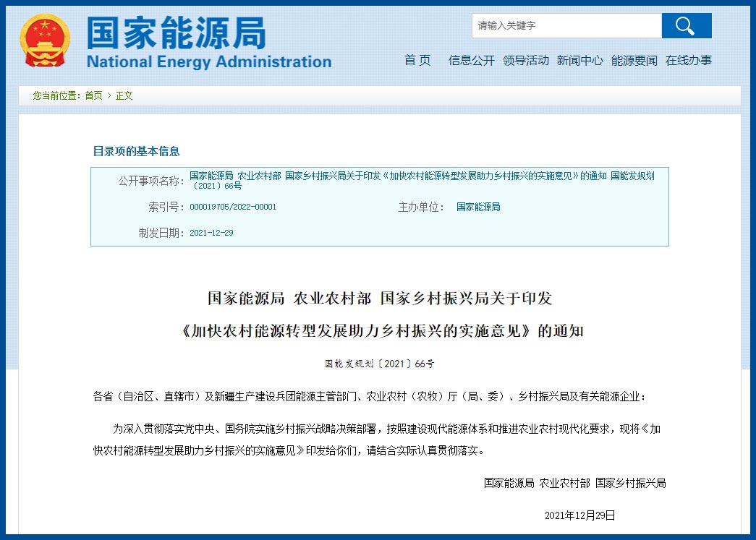The image size is (756, 540).
Task: Click the closing date 2021年12月29日
Action: click(x=579, y=515)
